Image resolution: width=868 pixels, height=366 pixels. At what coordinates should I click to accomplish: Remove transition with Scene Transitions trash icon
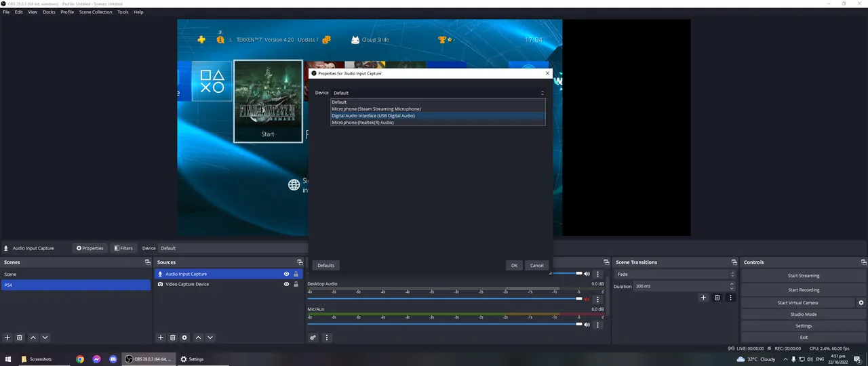[x=717, y=298]
